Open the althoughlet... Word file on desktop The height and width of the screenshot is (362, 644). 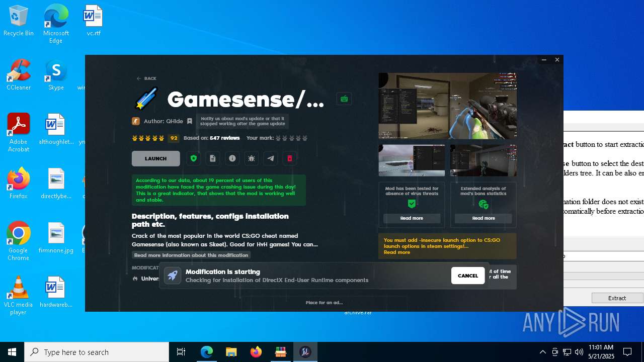tap(56, 129)
